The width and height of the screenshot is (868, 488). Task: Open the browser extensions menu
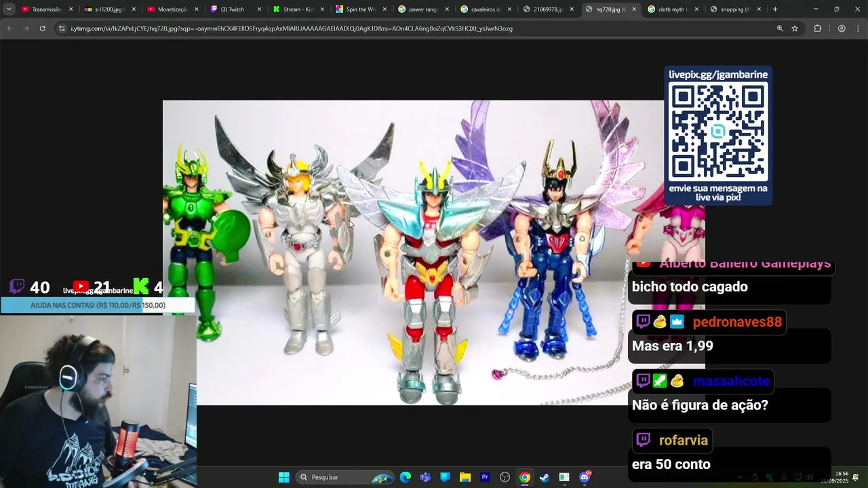coord(817,28)
